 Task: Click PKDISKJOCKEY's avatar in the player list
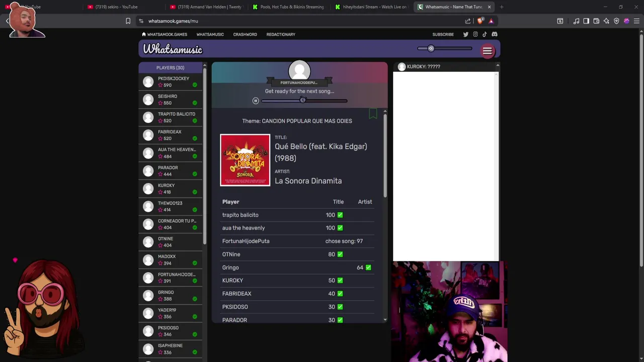(148, 81)
